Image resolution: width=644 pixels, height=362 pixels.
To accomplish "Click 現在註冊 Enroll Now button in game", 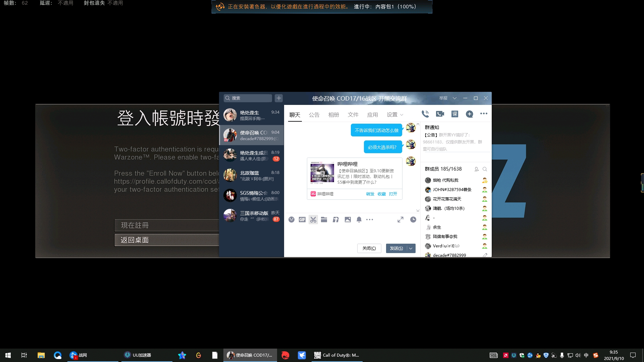I will pyautogui.click(x=167, y=225).
